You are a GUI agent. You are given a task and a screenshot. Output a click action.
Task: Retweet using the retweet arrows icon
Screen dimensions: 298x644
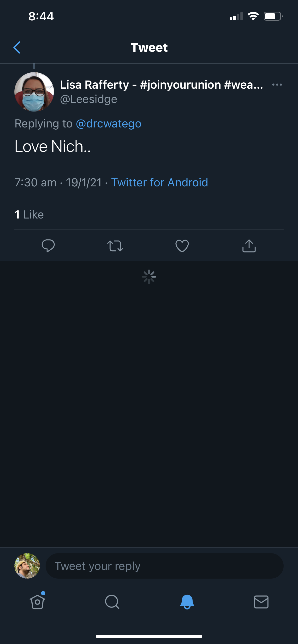tap(115, 246)
